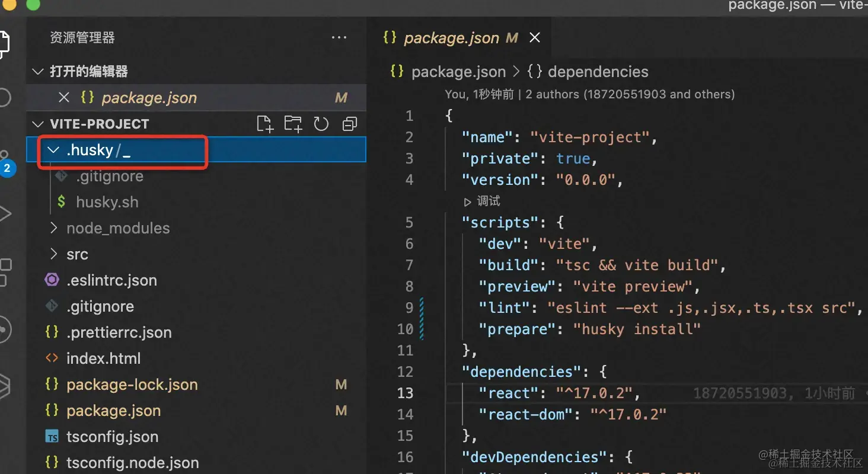Viewport: 868px width, 474px height.
Task: Expand the src folder
Action: pyautogui.click(x=53, y=254)
